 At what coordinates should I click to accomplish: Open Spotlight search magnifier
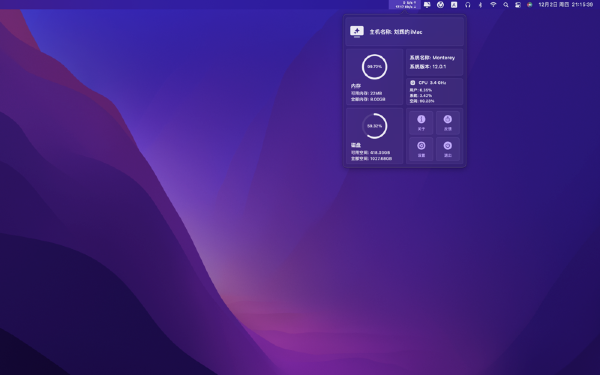coord(506,5)
